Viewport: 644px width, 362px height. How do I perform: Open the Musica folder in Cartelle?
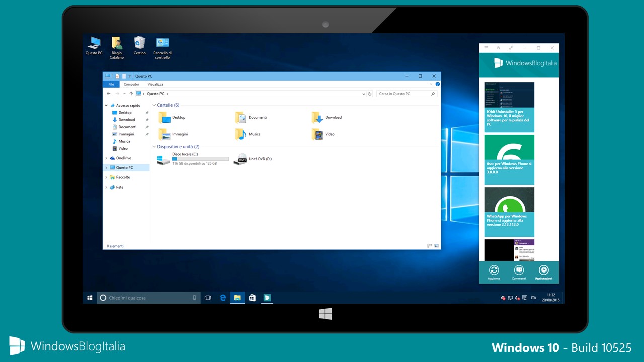[x=248, y=134]
